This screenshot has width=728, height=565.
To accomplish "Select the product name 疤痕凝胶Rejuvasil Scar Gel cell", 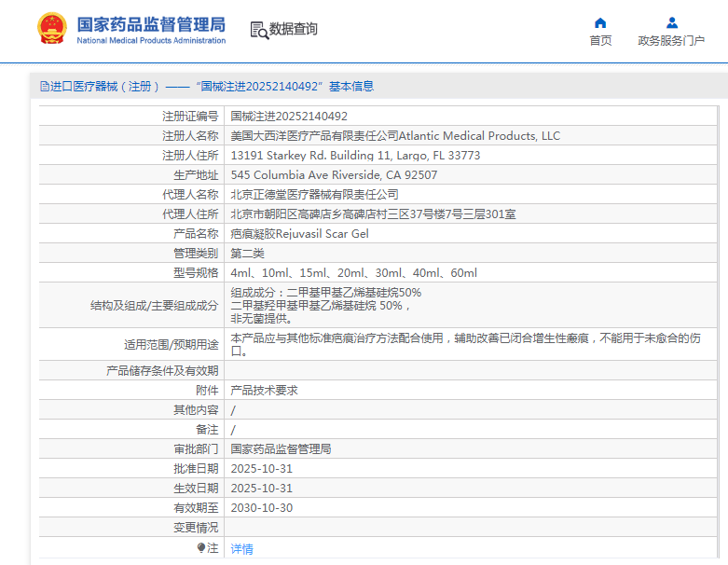I will click(299, 234).
